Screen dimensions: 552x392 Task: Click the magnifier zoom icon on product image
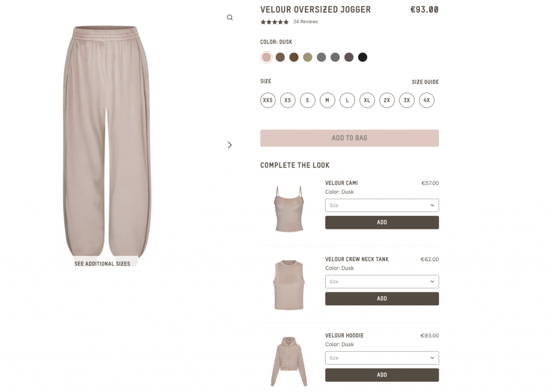pyautogui.click(x=230, y=18)
